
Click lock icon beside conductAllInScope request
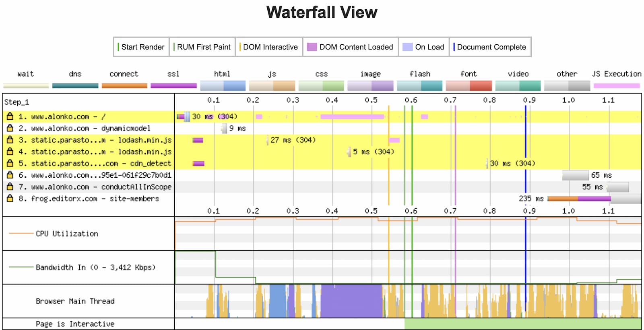pos(10,187)
